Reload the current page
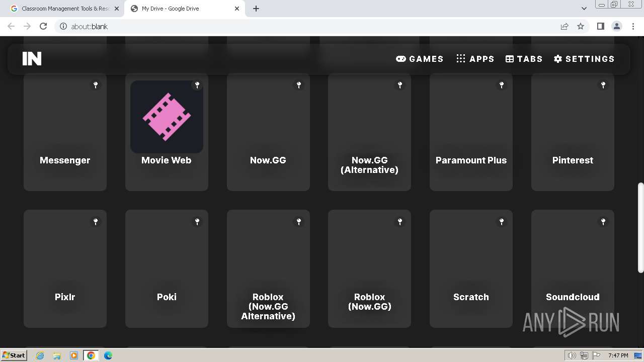Viewport: 644px width, 362px height. 43,26
